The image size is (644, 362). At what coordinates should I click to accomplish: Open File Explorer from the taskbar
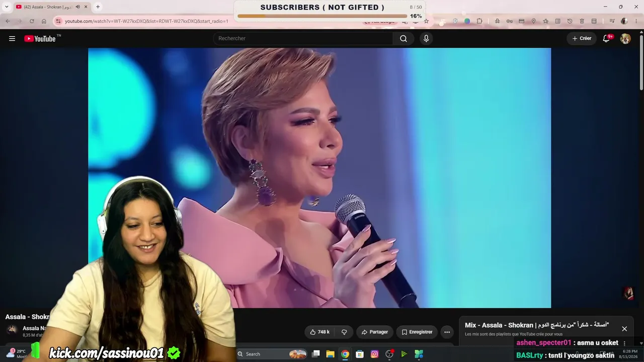point(330,354)
